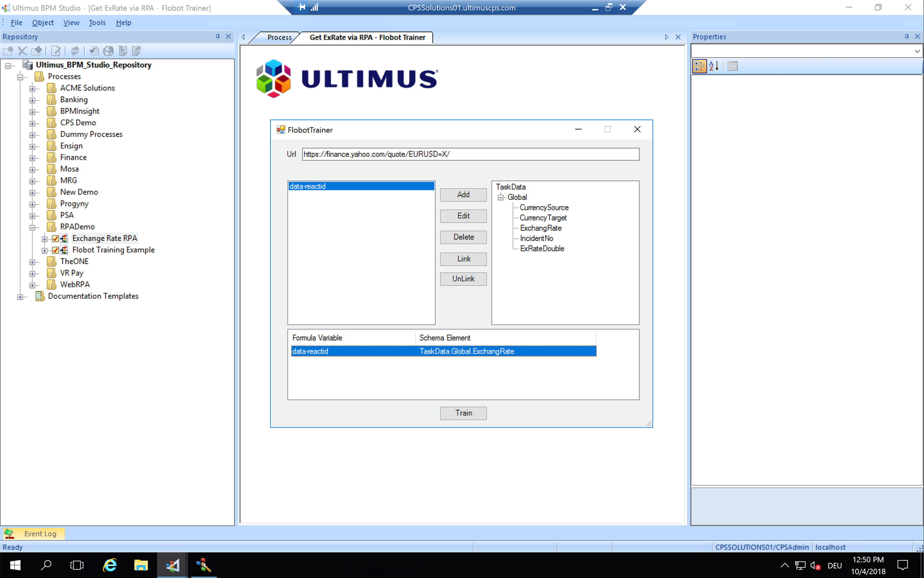This screenshot has width=924, height=578.
Task: Click the add item plus icon in Repository toolbar
Action: (x=37, y=51)
